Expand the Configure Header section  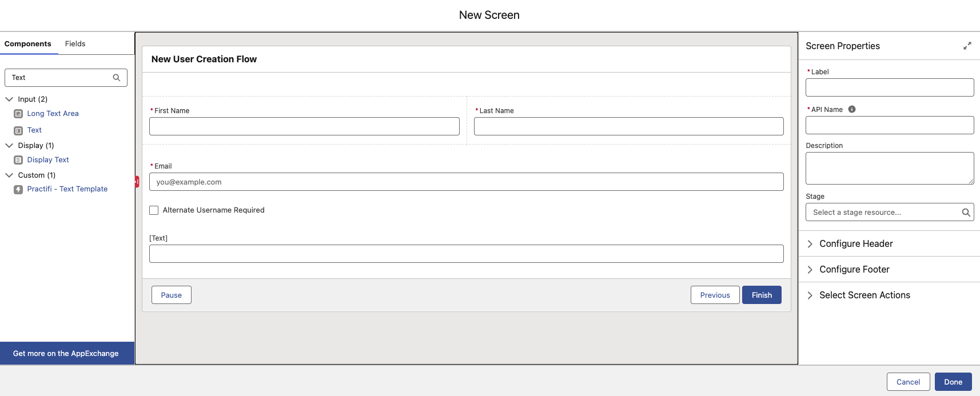[810, 244]
